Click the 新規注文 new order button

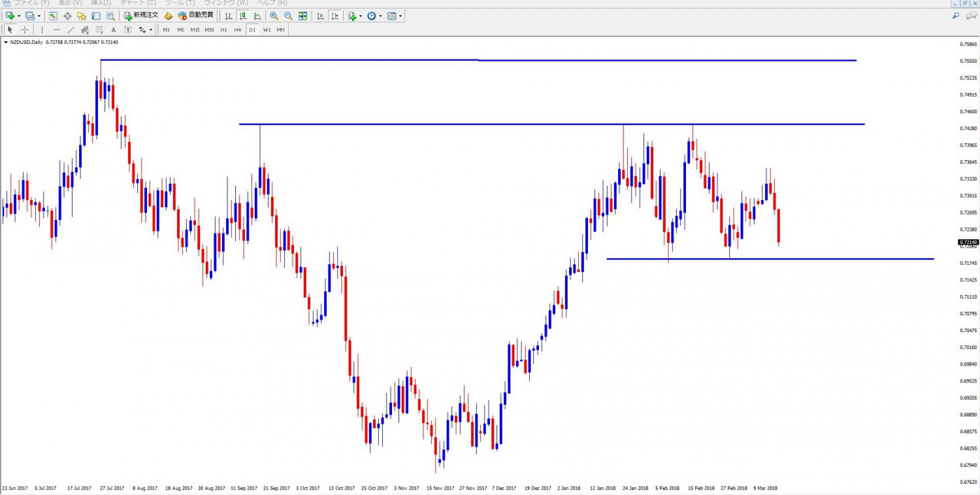pyautogui.click(x=141, y=16)
